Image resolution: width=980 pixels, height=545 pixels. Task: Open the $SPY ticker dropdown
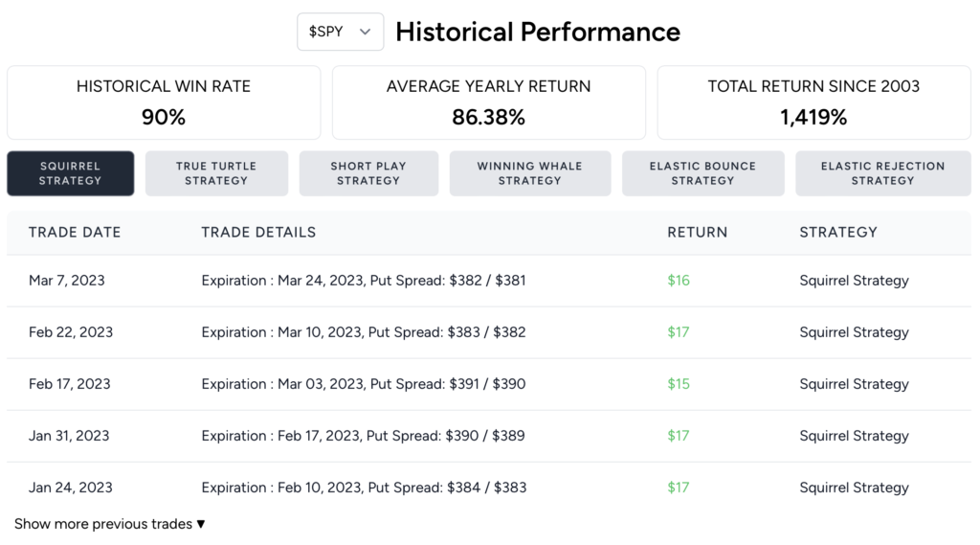pyautogui.click(x=340, y=32)
